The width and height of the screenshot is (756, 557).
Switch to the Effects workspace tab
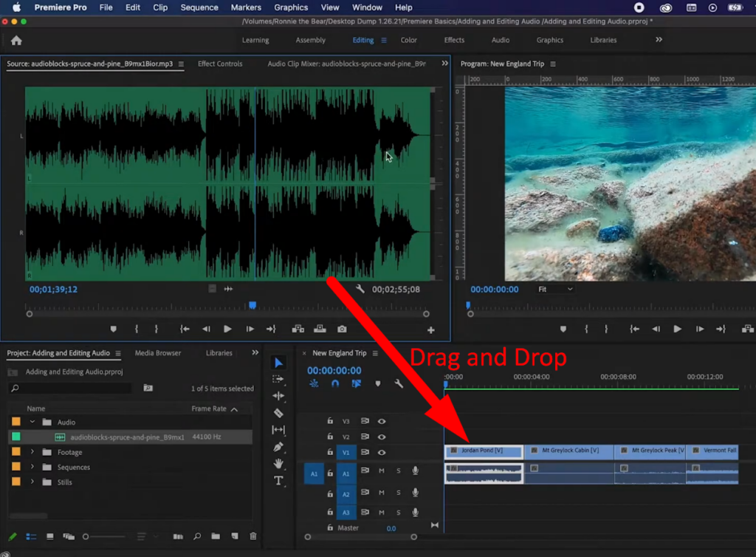454,40
